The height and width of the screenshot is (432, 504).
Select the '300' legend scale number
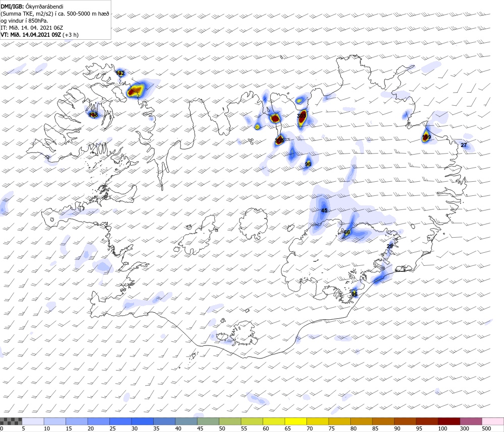(465, 428)
